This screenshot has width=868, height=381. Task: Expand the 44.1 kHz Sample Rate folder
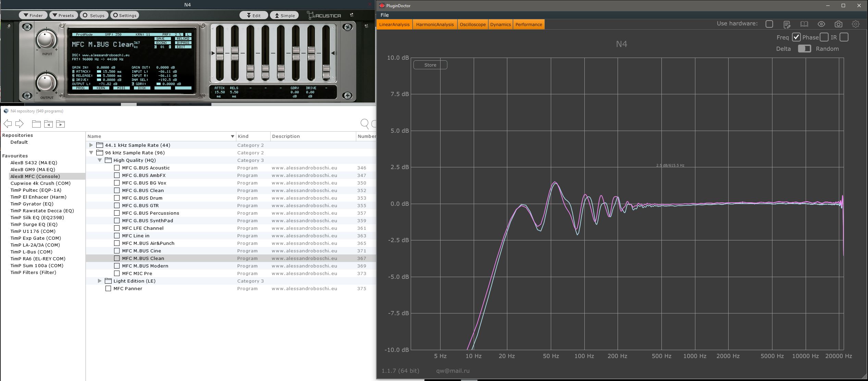click(x=91, y=145)
